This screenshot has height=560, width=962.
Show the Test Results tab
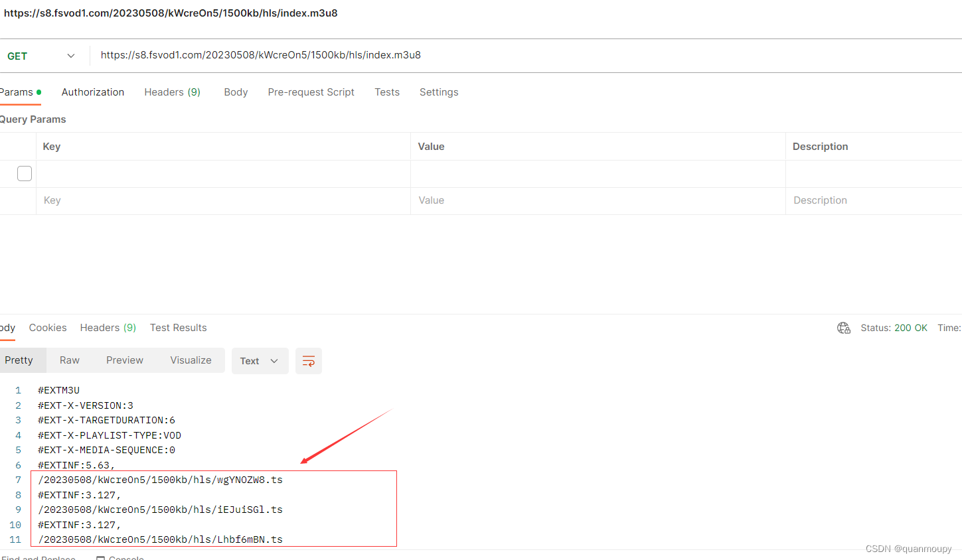pos(179,328)
